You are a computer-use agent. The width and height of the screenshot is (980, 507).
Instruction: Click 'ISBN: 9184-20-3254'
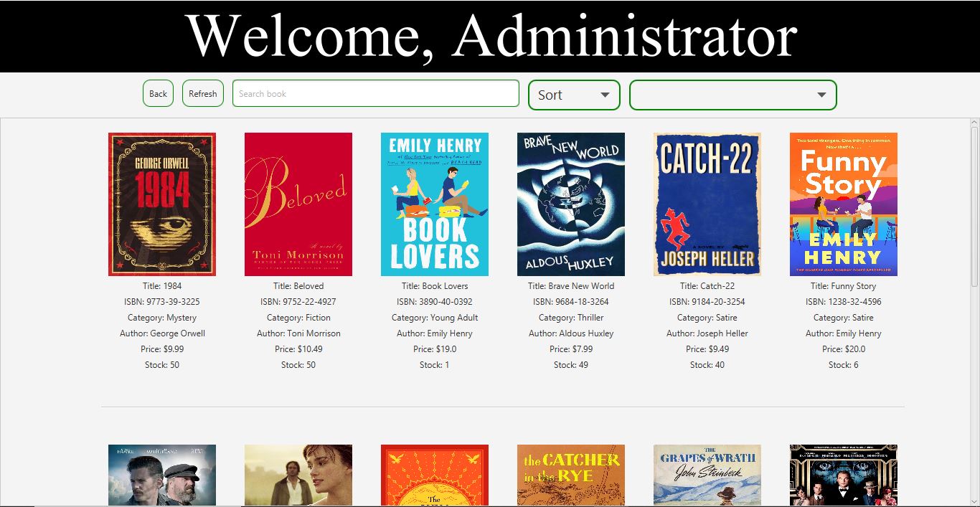tap(707, 302)
